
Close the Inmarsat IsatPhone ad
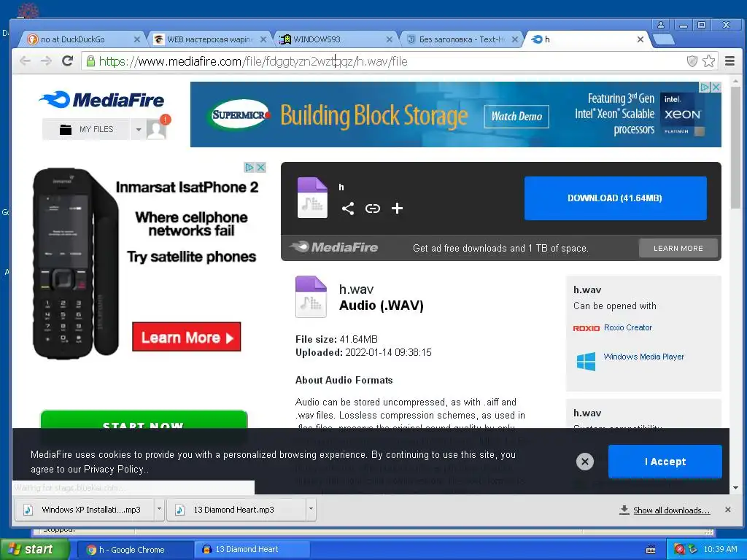pyautogui.click(x=260, y=167)
